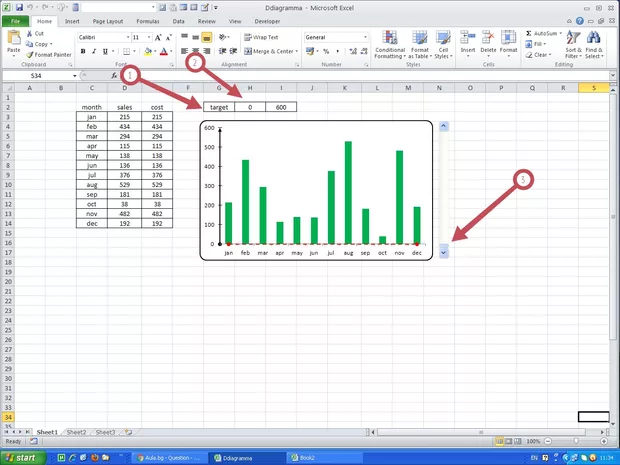
Task: Click Decrease Decimal icon
Action: coord(364,51)
